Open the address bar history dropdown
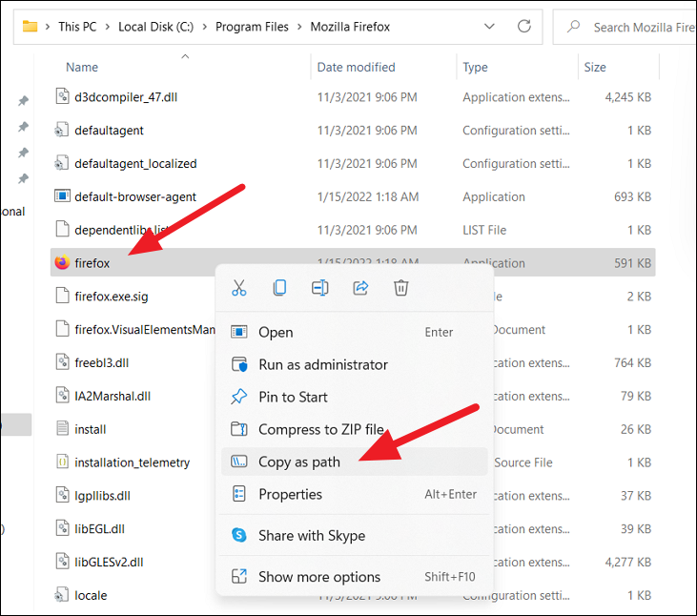The image size is (697, 616). pyautogui.click(x=489, y=26)
